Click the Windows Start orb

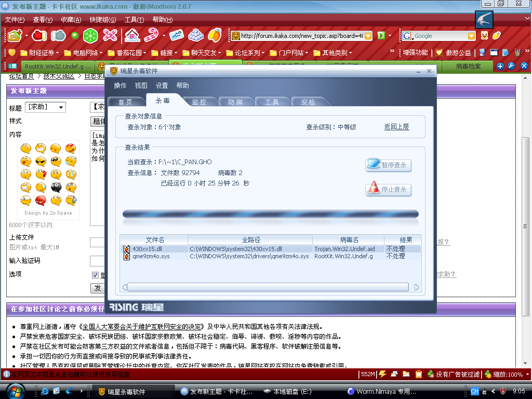pos(15,391)
